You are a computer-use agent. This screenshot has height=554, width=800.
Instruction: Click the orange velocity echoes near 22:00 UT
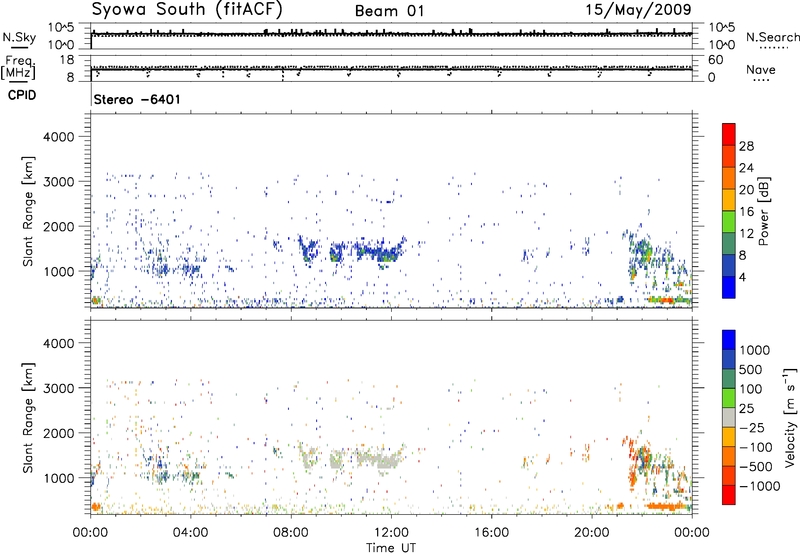[667, 507]
